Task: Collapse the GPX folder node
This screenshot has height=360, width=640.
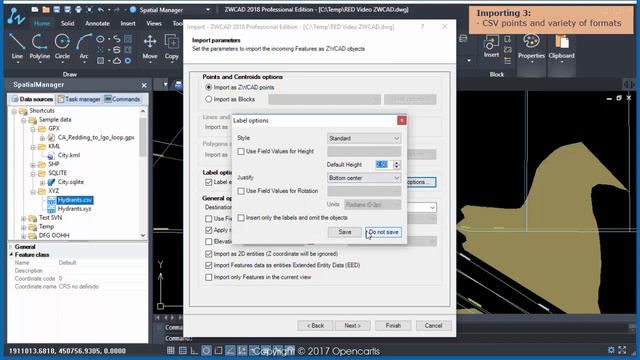Action: (33, 129)
